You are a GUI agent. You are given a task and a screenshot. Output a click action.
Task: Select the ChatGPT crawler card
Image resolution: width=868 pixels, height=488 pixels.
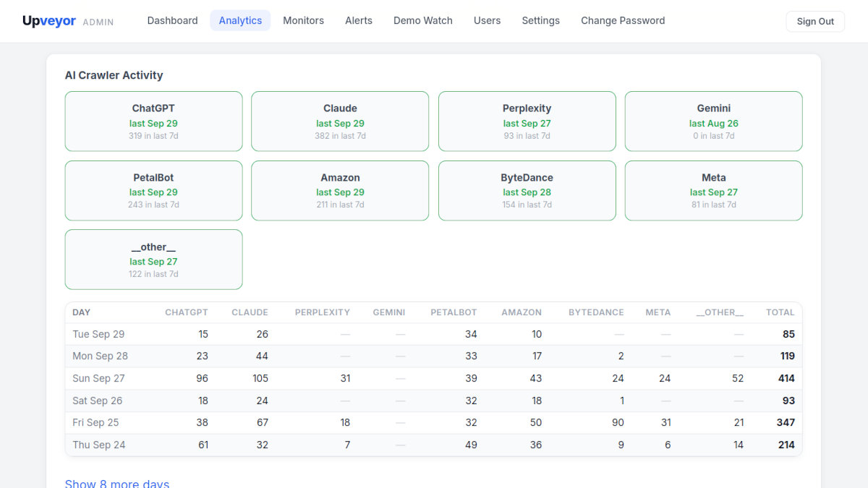(x=153, y=121)
